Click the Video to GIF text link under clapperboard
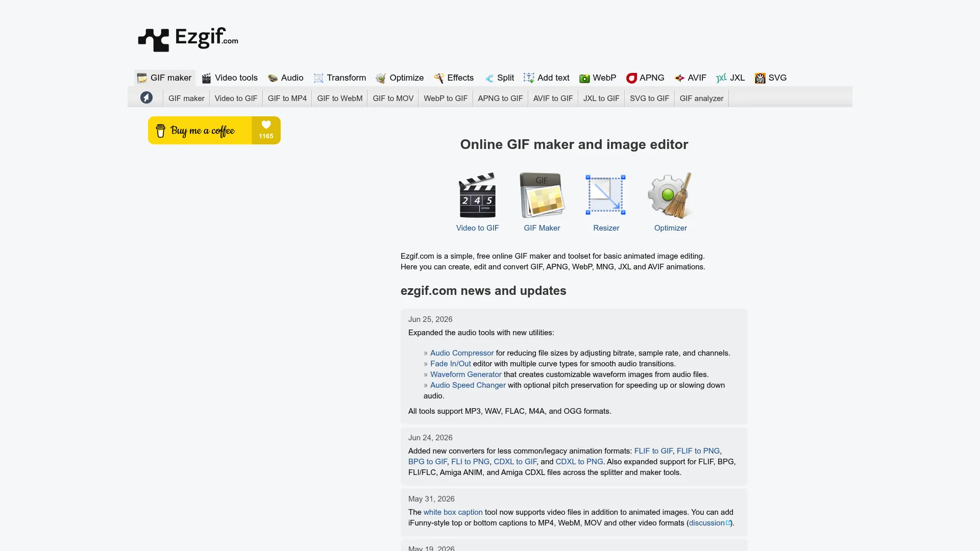 [477, 228]
